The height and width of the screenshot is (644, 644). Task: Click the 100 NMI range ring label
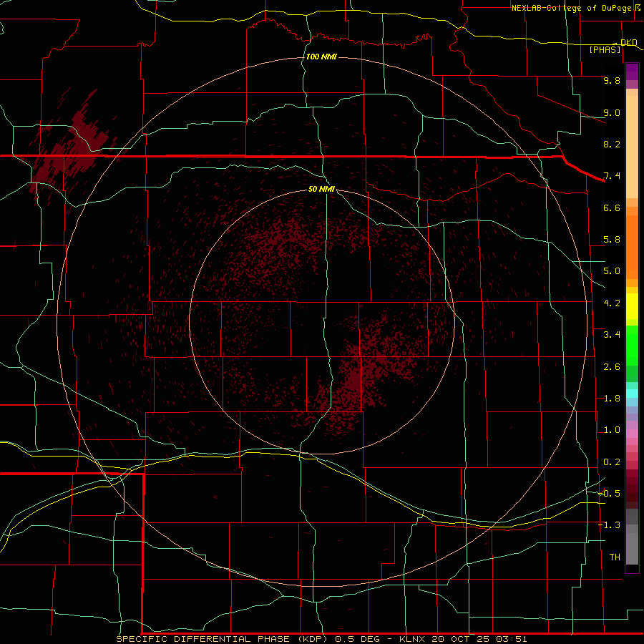(321, 57)
